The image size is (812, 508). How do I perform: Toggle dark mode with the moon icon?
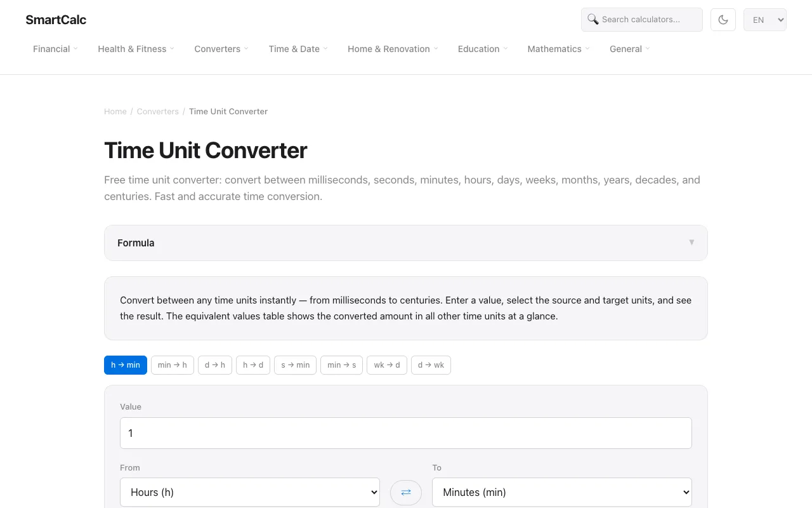click(723, 20)
